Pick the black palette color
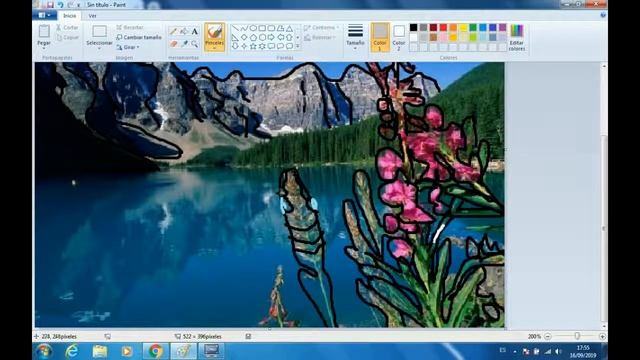Viewport: 640px width, 360px height. click(x=413, y=28)
